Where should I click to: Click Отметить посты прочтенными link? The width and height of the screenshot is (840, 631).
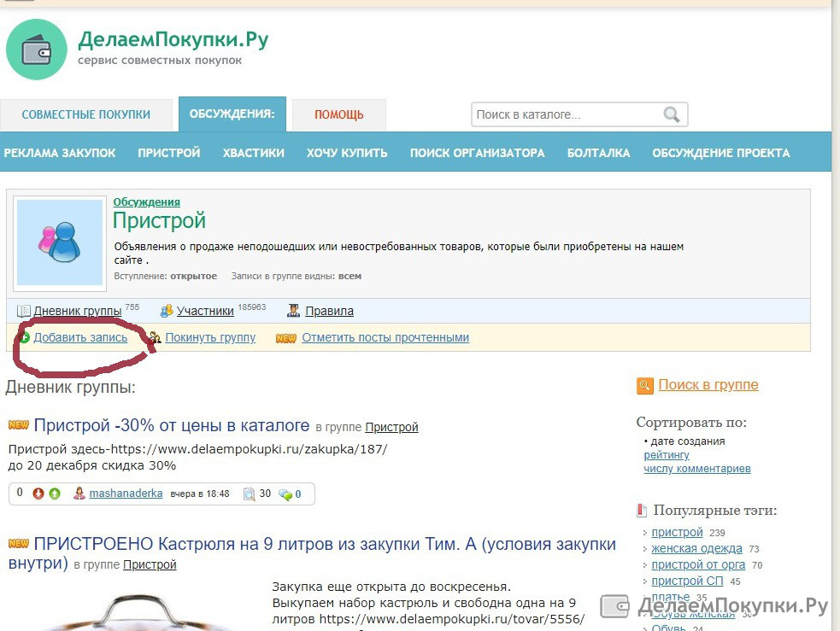coord(385,338)
